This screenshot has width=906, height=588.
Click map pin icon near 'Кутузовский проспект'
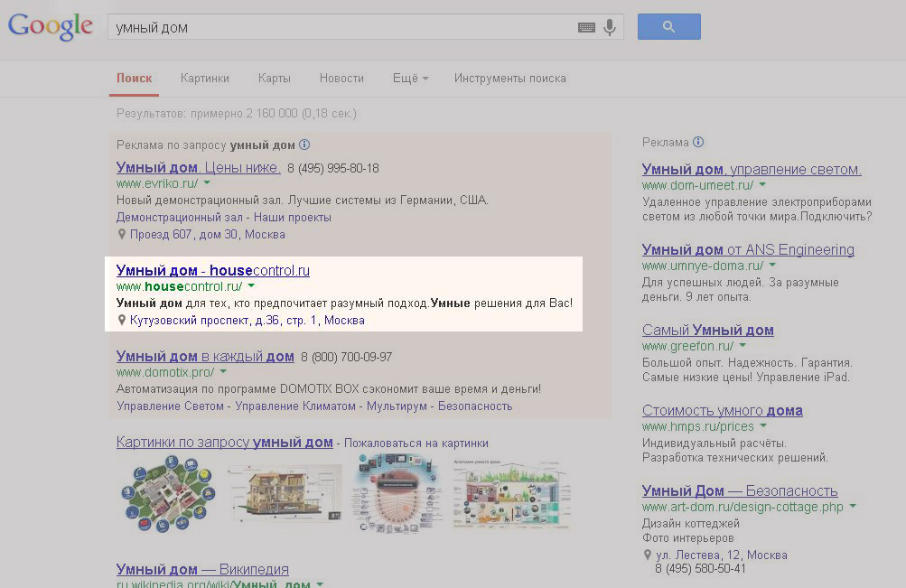(121, 320)
